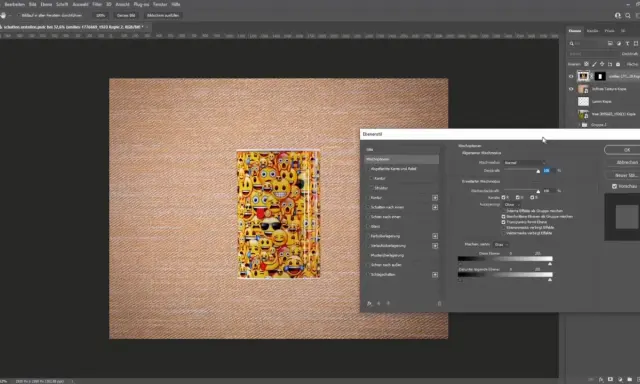Add another Verlaufsüberlagerung with plus icon
The height and width of the screenshot is (384, 640).
(x=435, y=246)
